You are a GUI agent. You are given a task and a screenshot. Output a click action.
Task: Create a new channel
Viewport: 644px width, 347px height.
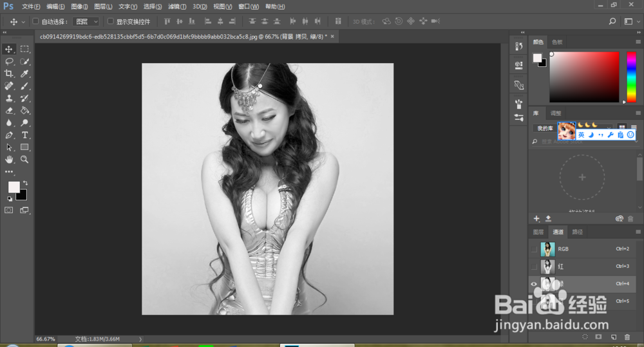pos(614,337)
